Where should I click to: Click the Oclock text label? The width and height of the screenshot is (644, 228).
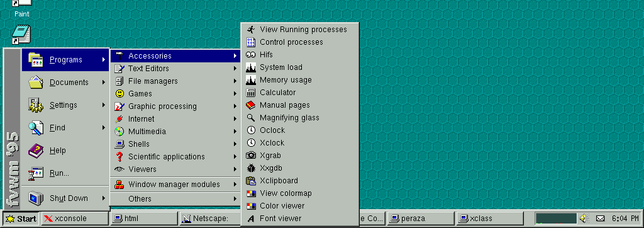click(x=272, y=130)
